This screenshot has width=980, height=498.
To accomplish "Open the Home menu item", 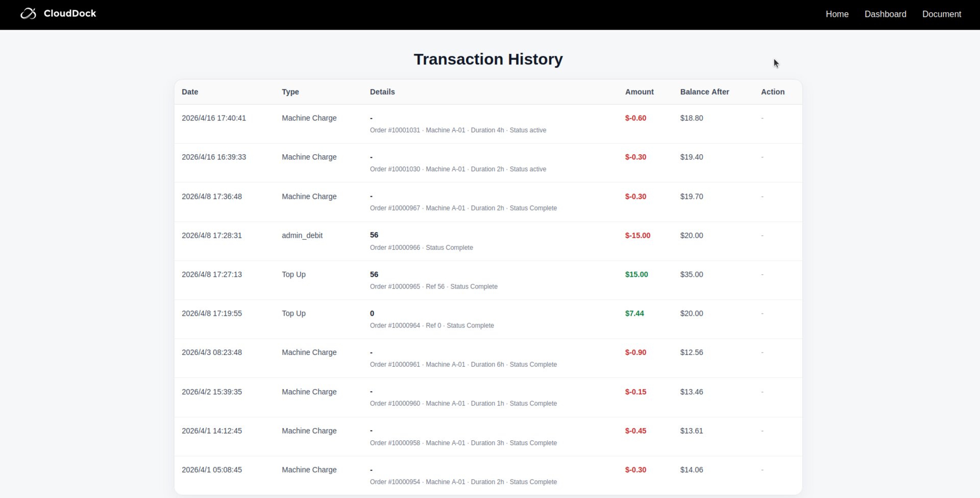I will [x=837, y=14].
